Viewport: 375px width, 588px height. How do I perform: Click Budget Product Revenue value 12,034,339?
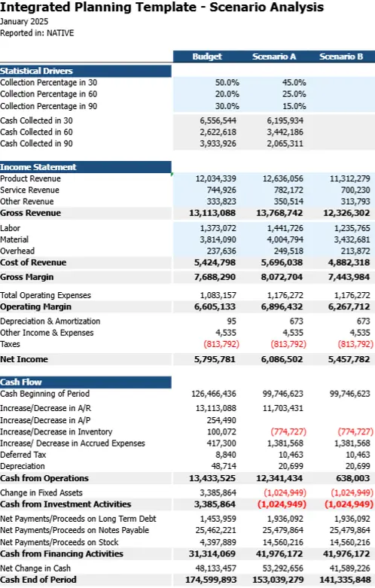click(215, 178)
